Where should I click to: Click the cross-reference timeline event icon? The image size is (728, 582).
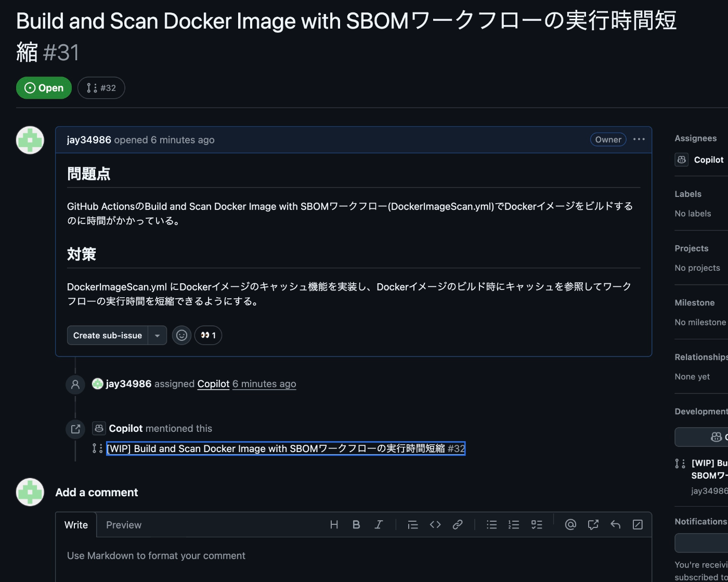tap(75, 429)
